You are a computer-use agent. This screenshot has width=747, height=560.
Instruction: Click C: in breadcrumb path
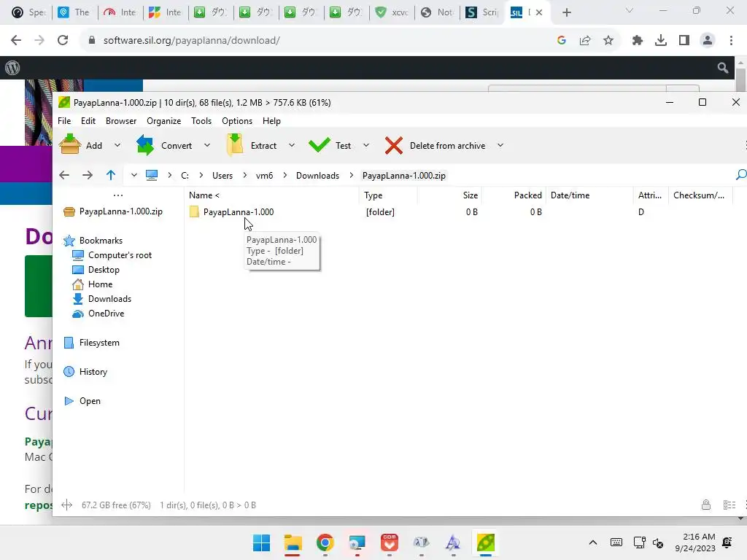tap(185, 175)
